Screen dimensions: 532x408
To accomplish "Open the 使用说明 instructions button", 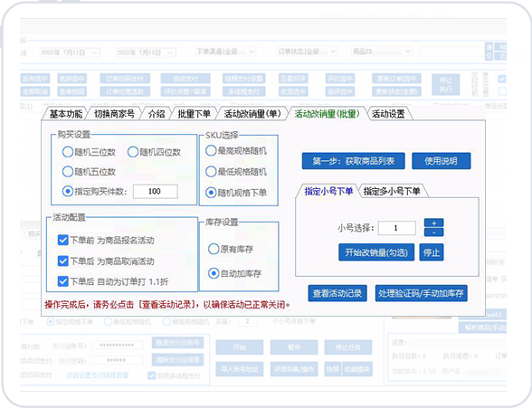I will coord(442,161).
